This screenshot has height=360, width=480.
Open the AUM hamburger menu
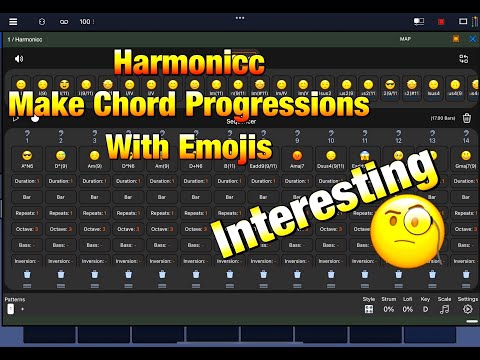13,22
